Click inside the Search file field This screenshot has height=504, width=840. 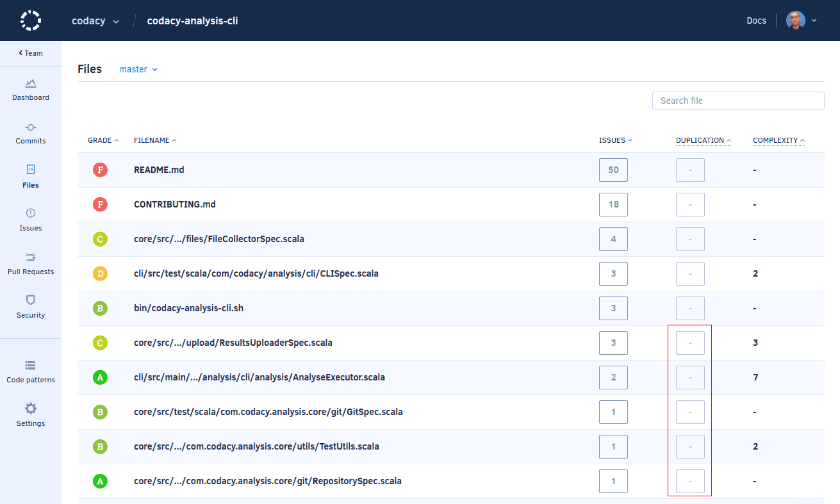point(737,100)
